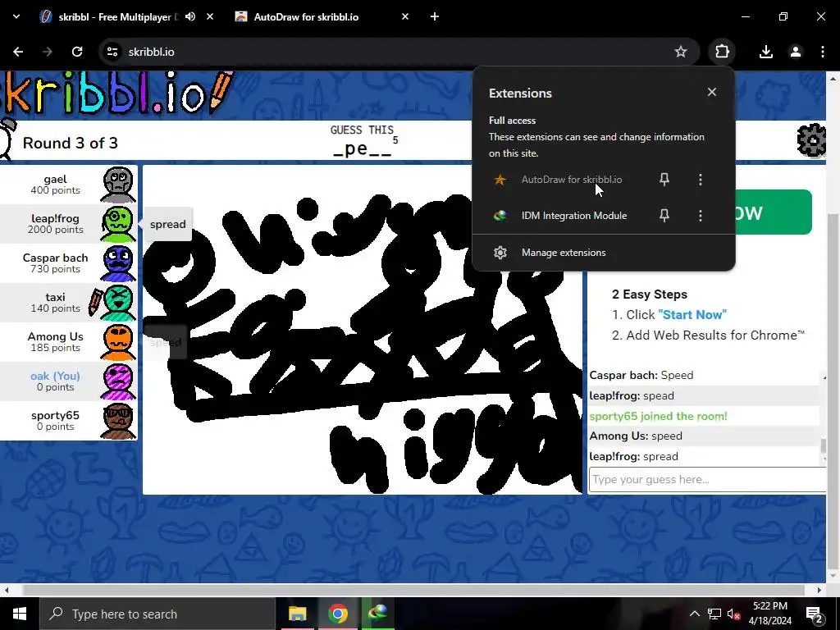Click the browser back arrow
Viewport: 840px width, 630px height.
pos(18,52)
